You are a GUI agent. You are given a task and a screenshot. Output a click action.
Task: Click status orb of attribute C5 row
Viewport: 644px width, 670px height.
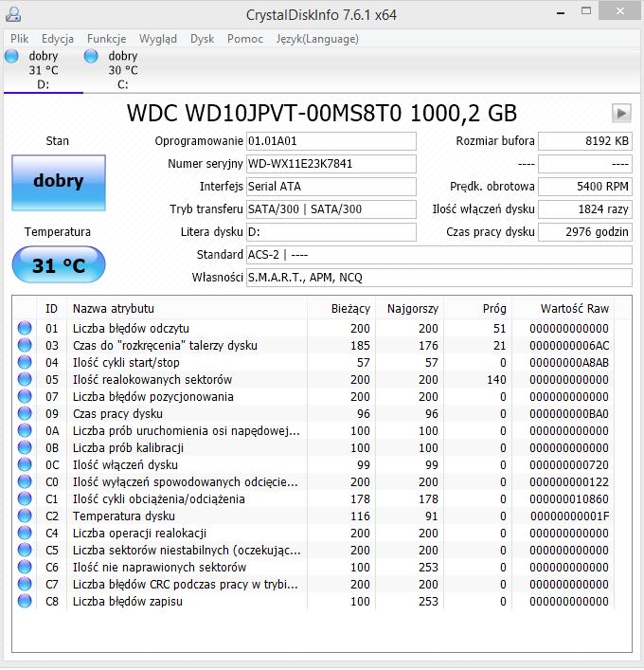tap(25, 551)
